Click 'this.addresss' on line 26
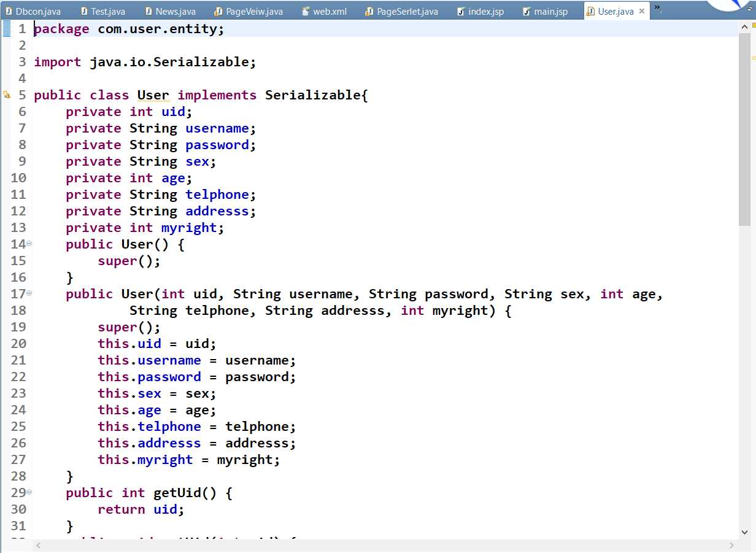Viewport: 756px width, 553px height. pyautogui.click(x=149, y=443)
